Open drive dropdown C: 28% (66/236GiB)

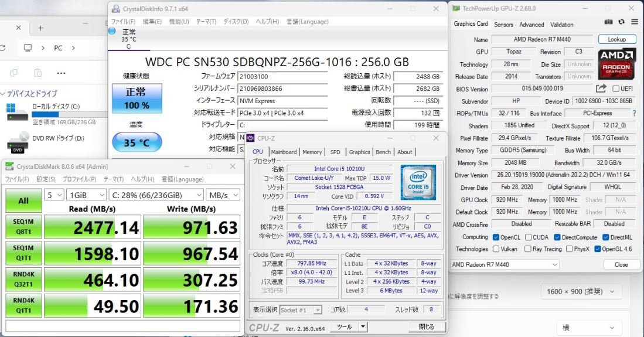click(x=156, y=195)
